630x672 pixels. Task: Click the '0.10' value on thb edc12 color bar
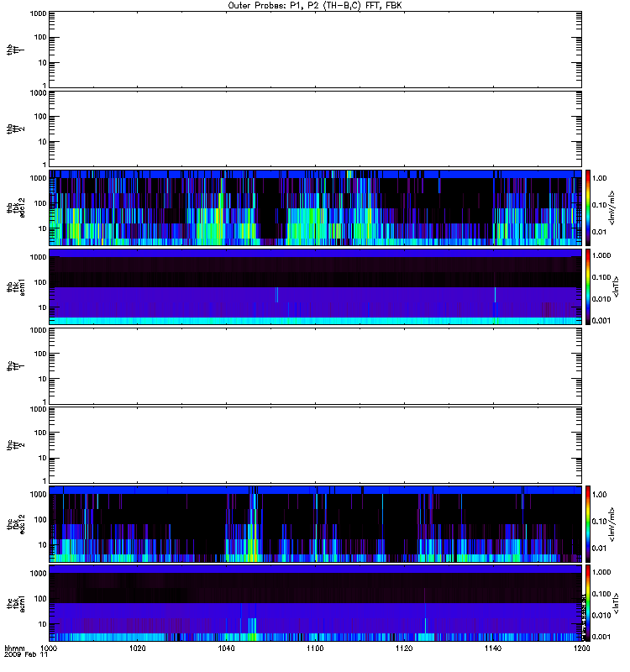(599, 205)
